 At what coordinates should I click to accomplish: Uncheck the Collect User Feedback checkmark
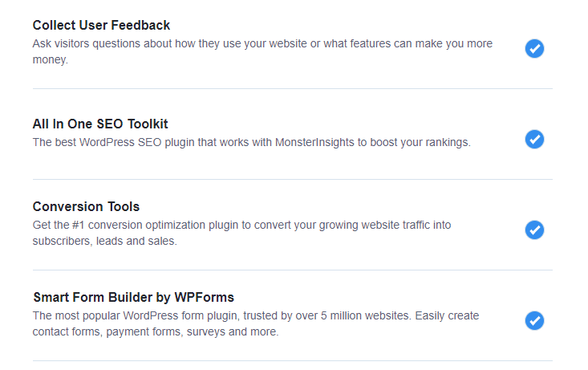[x=534, y=48]
